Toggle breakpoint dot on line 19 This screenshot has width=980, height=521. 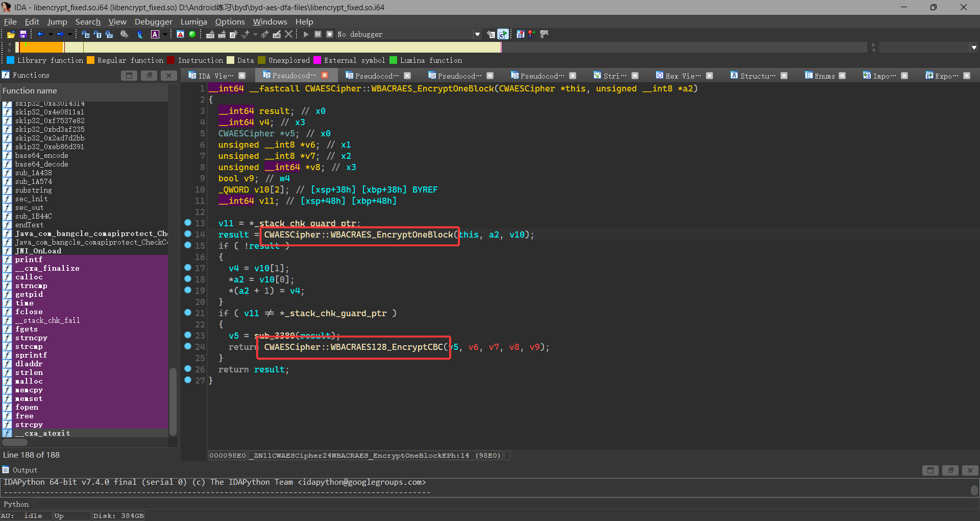[x=188, y=290]
